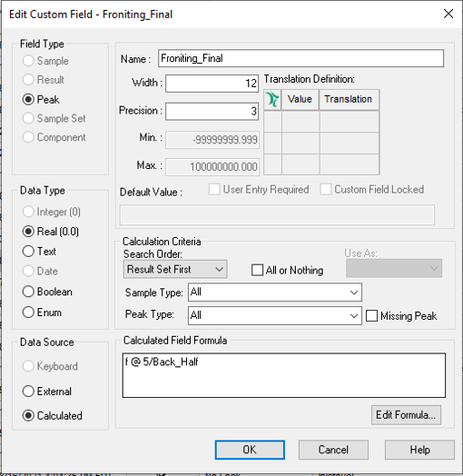463x476 pixels.
Task: Click the Calculated Field Formula text box
Action: [x=284, y=375]
